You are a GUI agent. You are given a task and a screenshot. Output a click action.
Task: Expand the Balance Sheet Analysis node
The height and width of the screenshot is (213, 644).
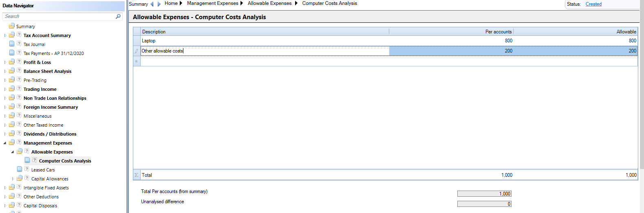tap(5, 71)
